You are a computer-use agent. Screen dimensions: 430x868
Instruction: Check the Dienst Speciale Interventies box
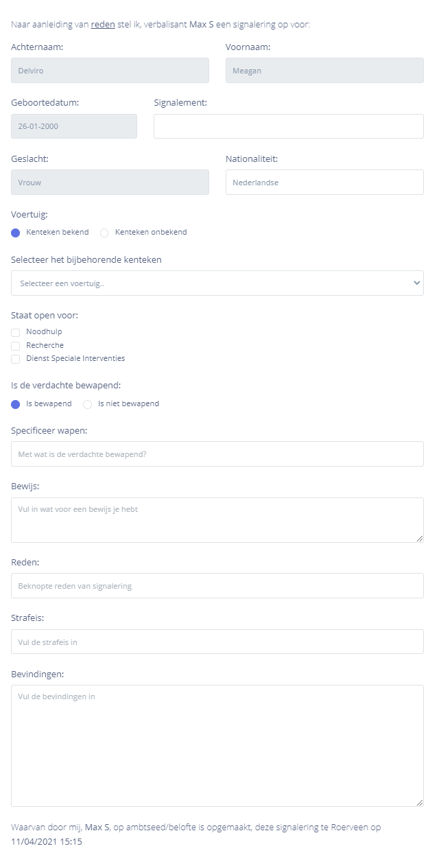[x=16, y=359]
